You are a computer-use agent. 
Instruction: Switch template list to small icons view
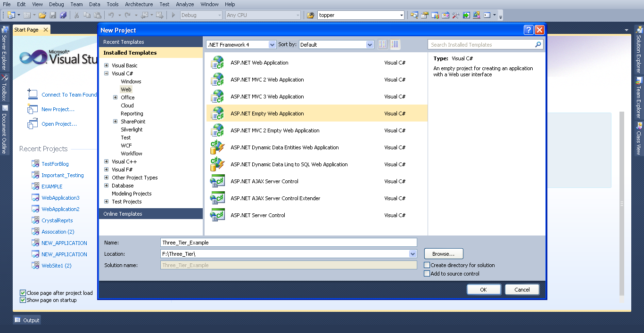coord(383,44)
